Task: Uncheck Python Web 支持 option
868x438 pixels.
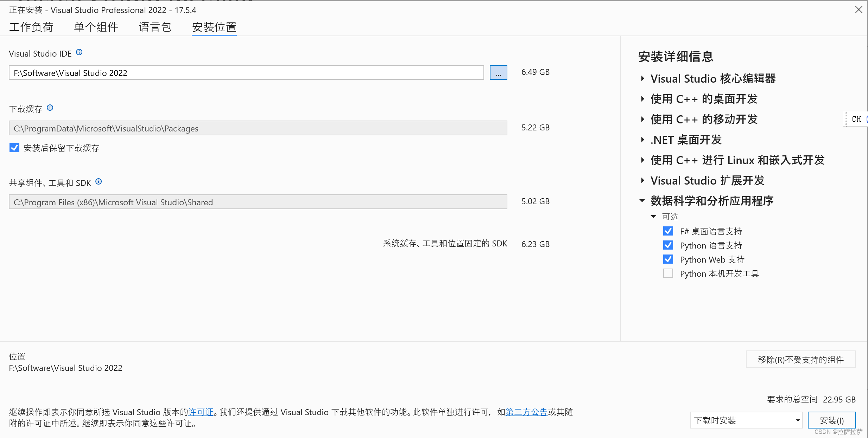Action: pos(668,259)
